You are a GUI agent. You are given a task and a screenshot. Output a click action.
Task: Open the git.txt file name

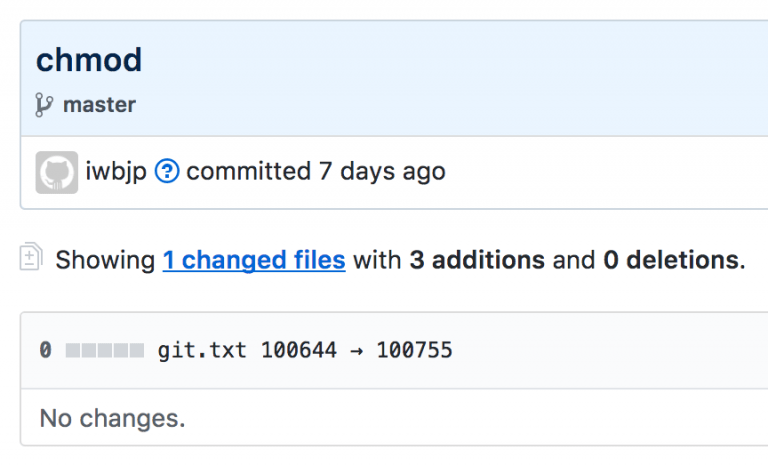pyautogui.click(x=203, y=350)
